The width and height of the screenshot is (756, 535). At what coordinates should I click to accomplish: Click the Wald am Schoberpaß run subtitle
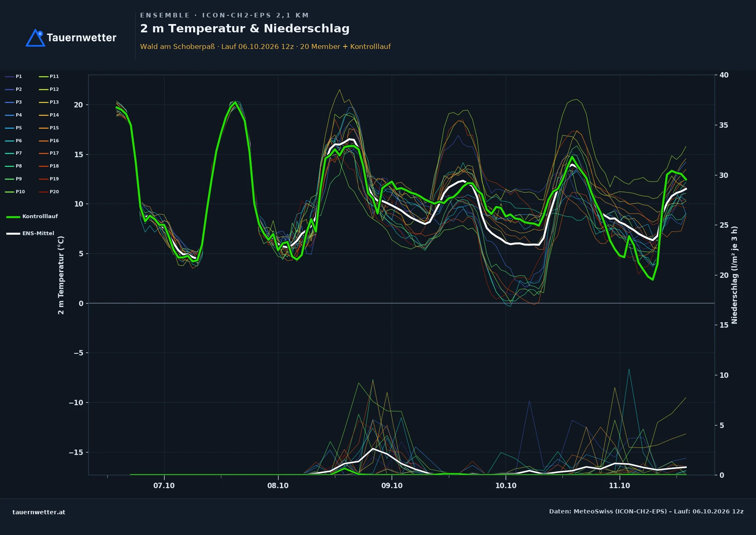pyautogui.click(x=265, y=46)
